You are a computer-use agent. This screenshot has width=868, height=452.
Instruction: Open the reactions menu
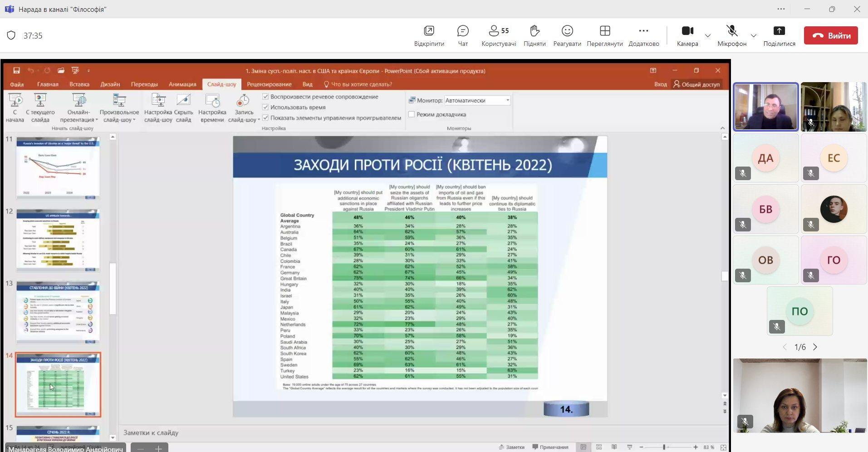(567, 35)
